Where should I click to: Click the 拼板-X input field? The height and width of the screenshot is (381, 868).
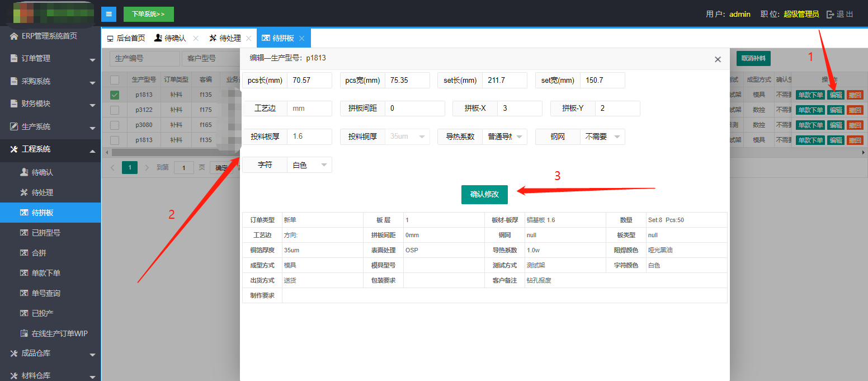pos(520,109)
